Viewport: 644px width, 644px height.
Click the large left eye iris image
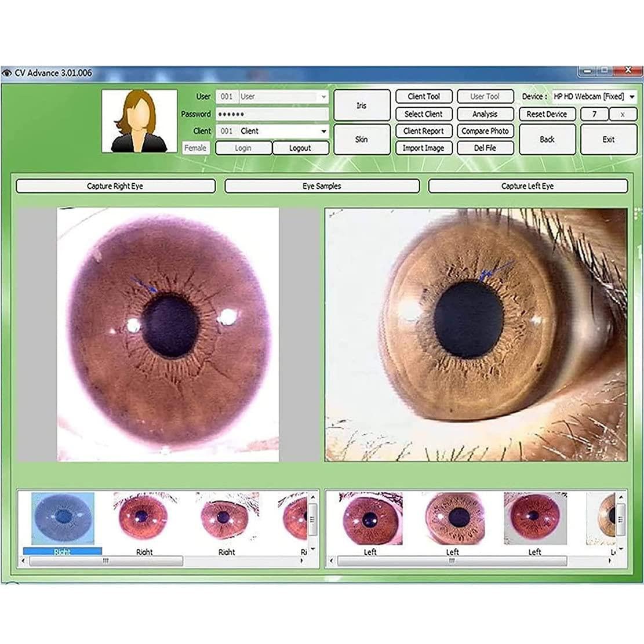pyautogui.click(x=476, y=334)
